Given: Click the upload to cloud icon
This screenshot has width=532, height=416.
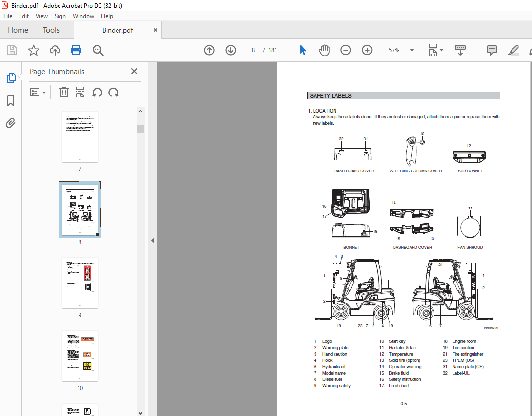Looking at the screenshot, I should click(x=55, y=50).
